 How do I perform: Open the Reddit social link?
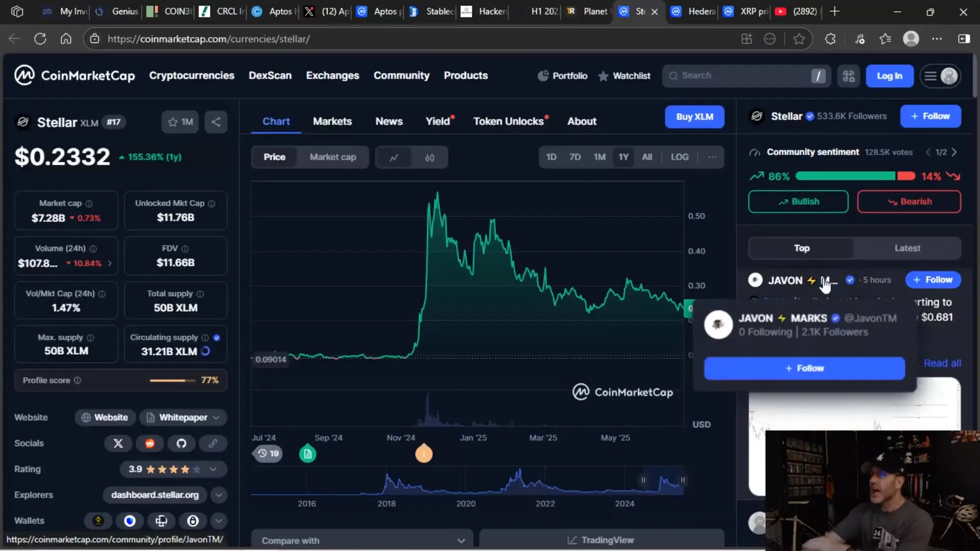pos(150,443)
